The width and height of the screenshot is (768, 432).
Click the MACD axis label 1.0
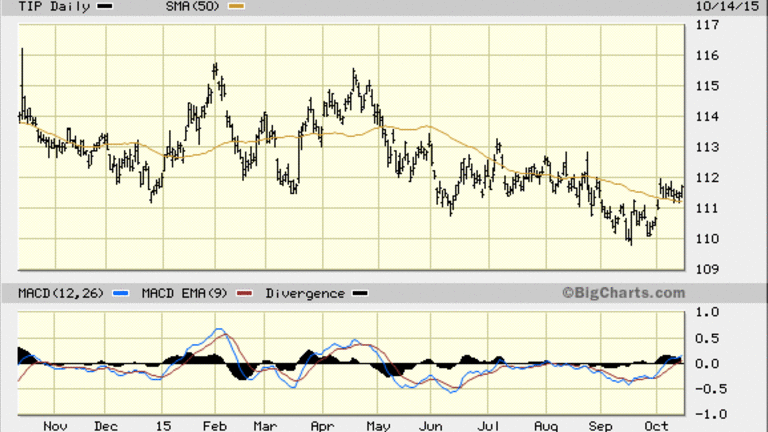707,312
